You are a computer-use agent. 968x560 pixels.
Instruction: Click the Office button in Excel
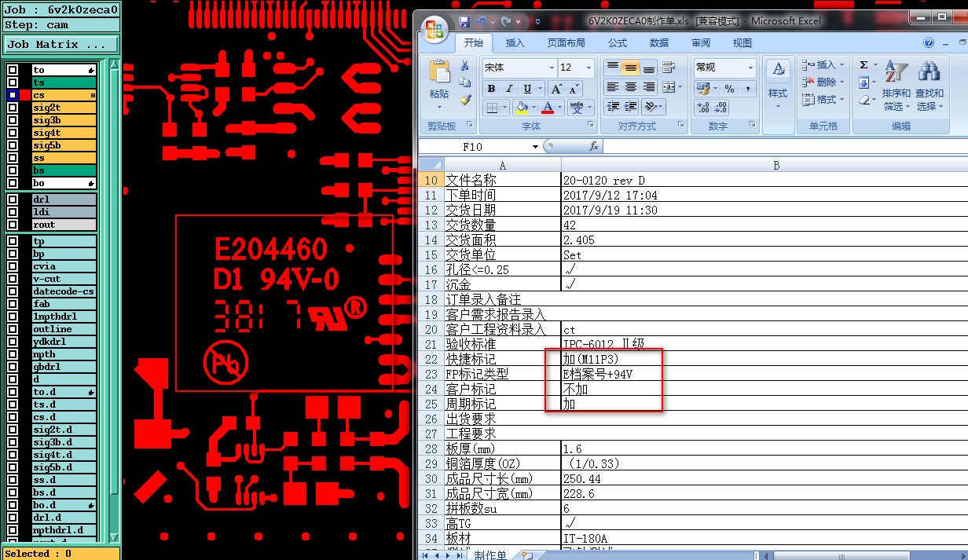(433, 30)
